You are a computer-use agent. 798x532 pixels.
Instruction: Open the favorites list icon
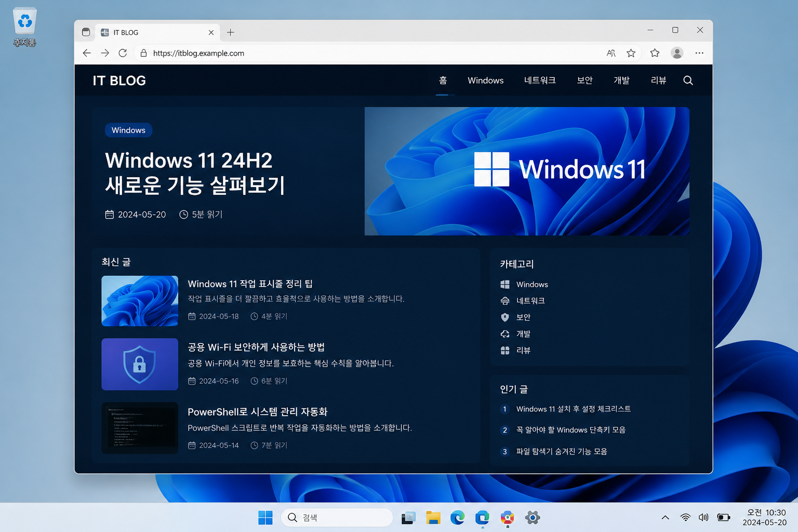pos(655,53)
